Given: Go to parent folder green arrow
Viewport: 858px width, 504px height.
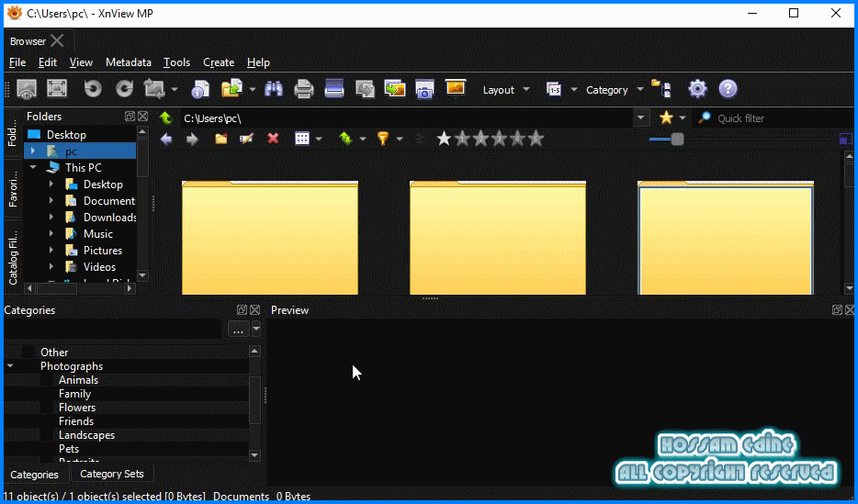Looking at the screenshot, I should (x=165, y=118).
